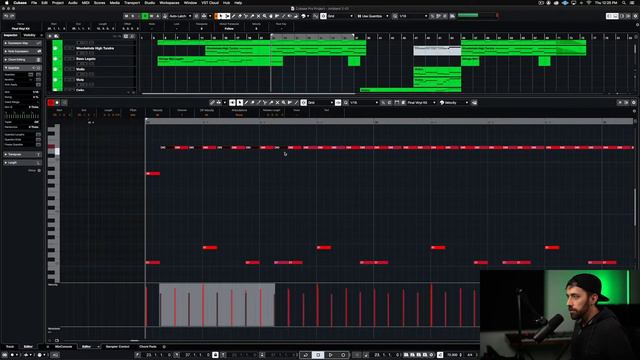Select the Bass Legato track
The height and width of the screenshot is (360, 640).
click(86, 59)
